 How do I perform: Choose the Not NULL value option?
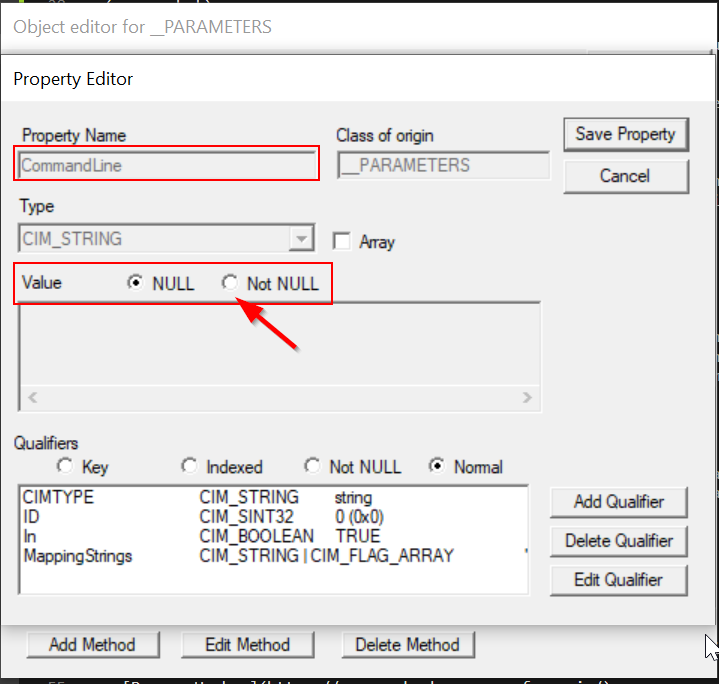pyautogui.click(x=231, y=283)
